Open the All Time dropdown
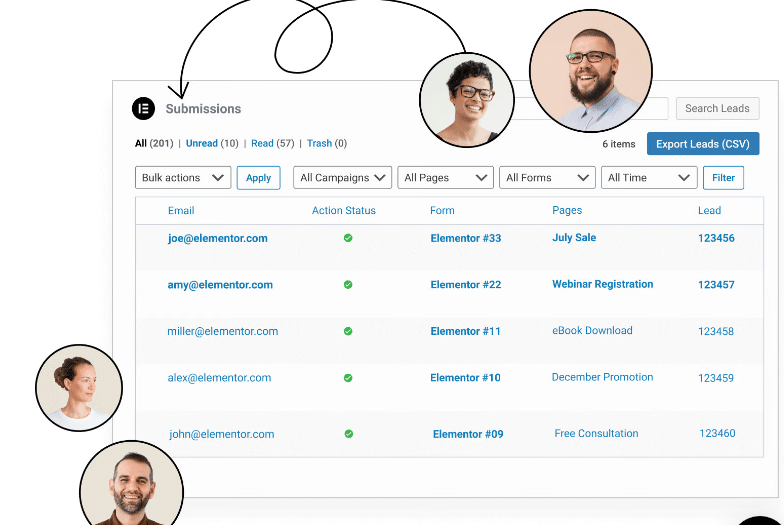Viewport: 784px width, 525px height. pos(649,178)
